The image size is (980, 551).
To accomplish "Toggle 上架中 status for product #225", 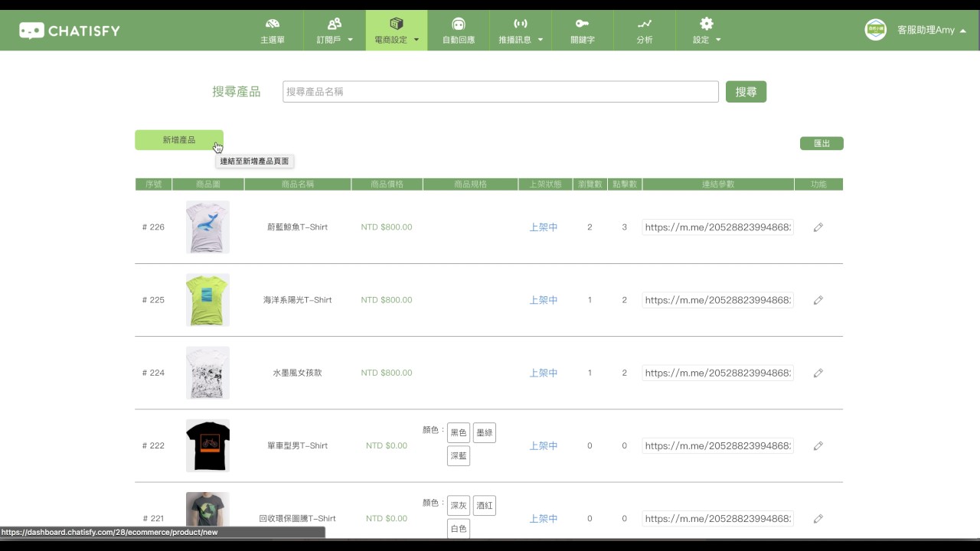I will tap(544, 300).
